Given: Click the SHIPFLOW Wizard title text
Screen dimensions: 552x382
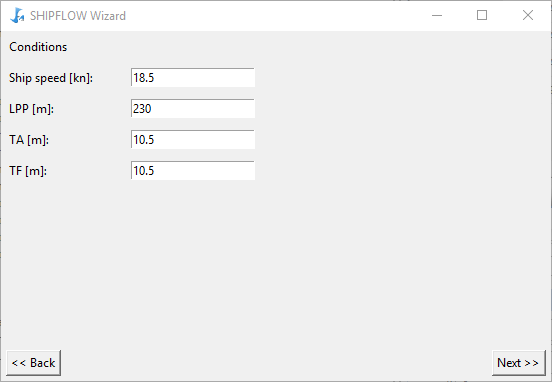Looking at the screenshot, I should (x=78, y=16).
